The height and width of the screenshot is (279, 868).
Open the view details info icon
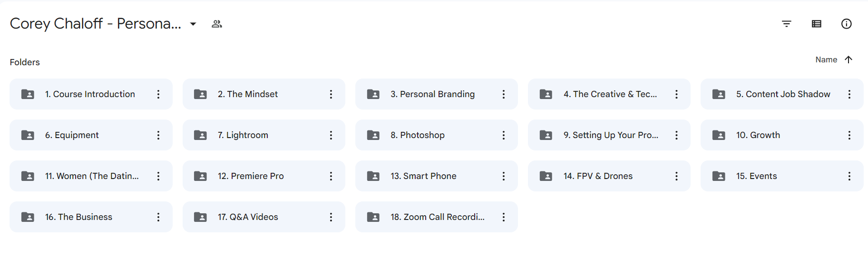click(x=847, y=24)
